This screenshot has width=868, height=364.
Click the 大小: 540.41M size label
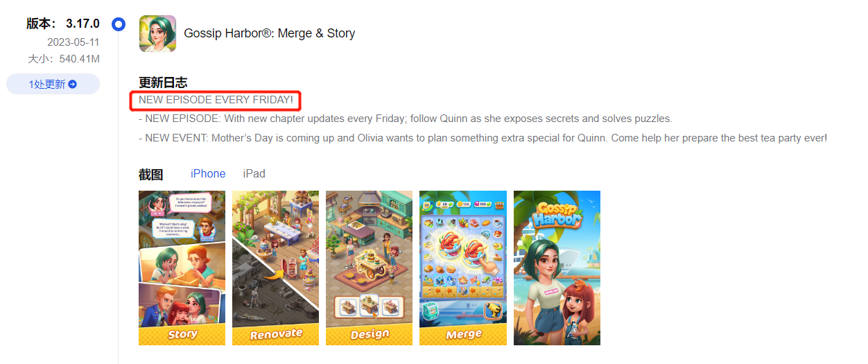click(64, 60)
